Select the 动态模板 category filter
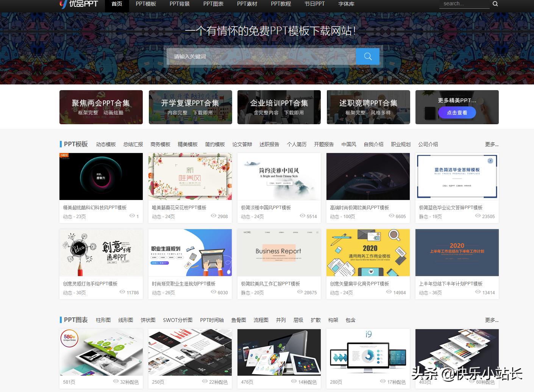Image resolution: width=534 pixels, height=392 pixels. [x=106, y=144]
